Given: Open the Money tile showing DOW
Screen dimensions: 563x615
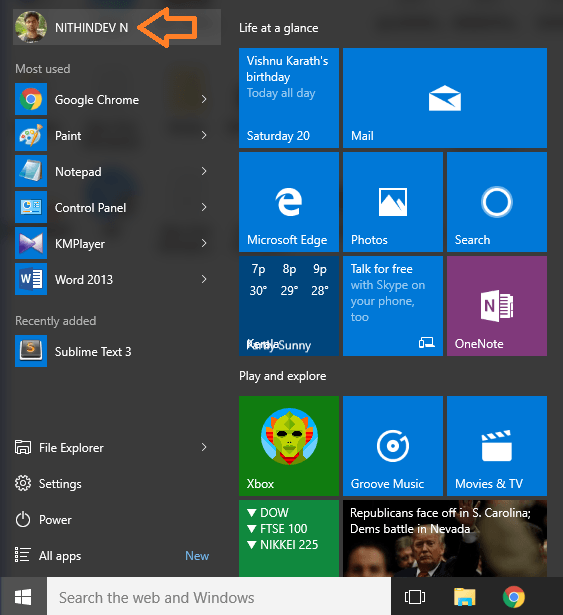Looking at the screenshot, I should click(x=289, y=538).
